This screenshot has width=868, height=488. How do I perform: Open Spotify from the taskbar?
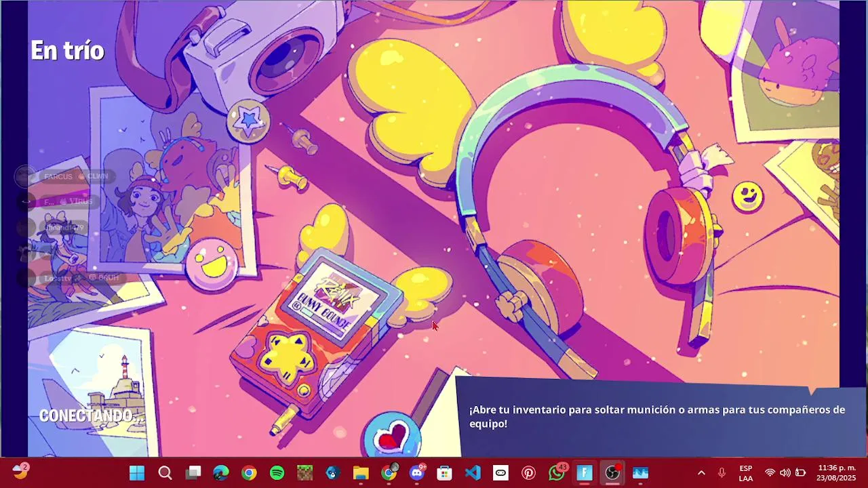coord(277,472)
